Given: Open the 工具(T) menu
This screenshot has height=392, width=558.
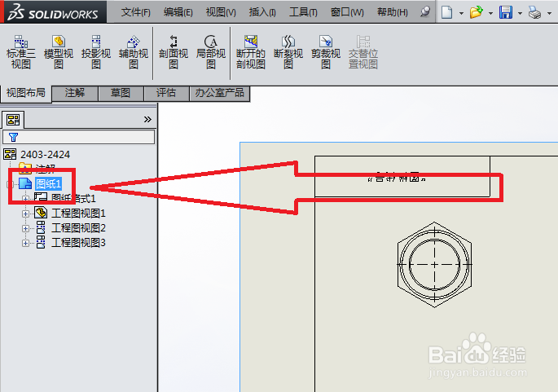Looking at the screenshot, I should [x=303, y=12].
